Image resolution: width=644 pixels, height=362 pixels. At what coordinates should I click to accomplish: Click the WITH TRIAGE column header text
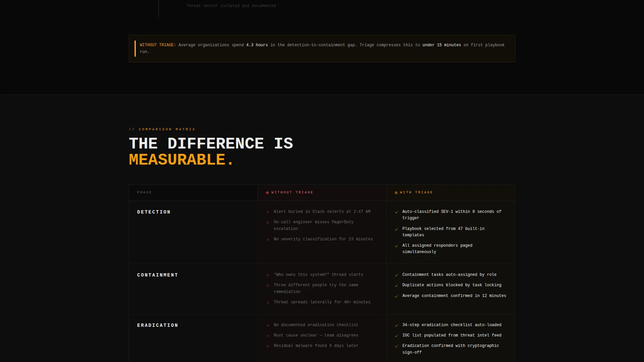[416, 192]
